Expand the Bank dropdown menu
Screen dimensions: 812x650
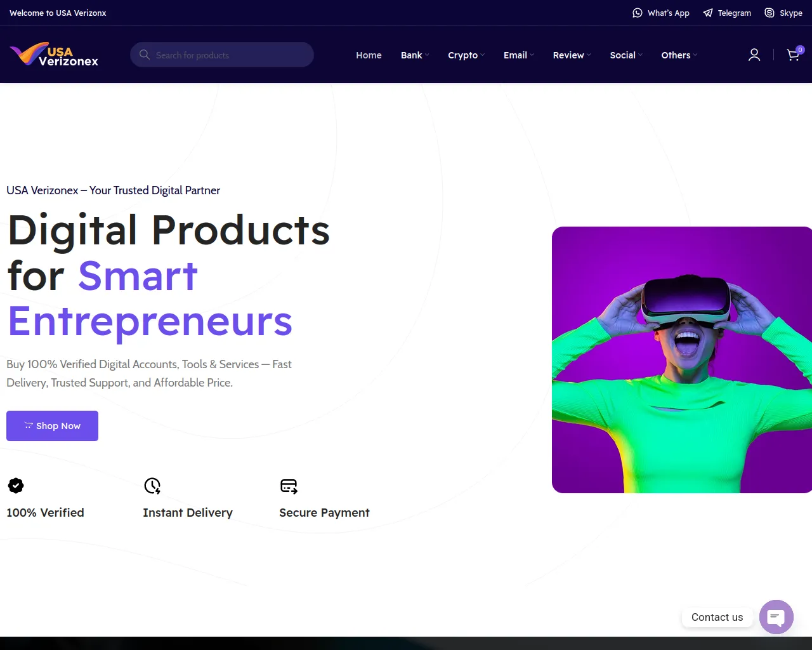(415, 55)
